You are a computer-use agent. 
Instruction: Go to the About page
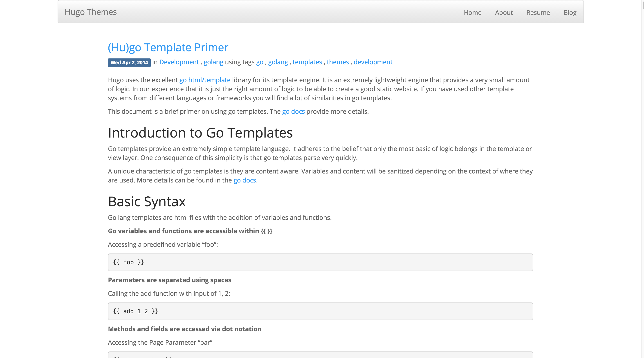click(504, 13)
